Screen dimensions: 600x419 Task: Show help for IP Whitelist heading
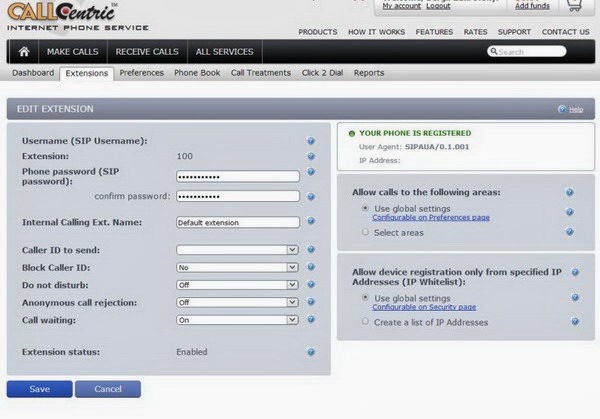(575, 272)
